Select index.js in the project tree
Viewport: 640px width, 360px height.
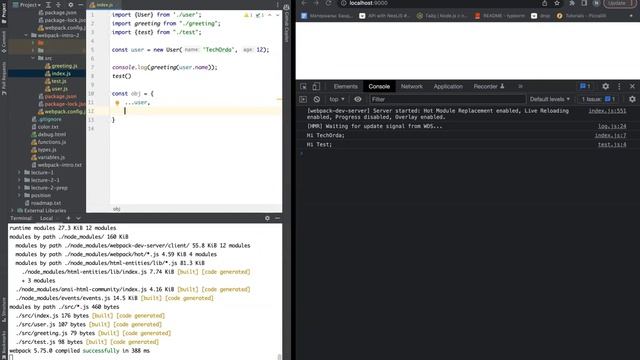[x=58, y=73]
